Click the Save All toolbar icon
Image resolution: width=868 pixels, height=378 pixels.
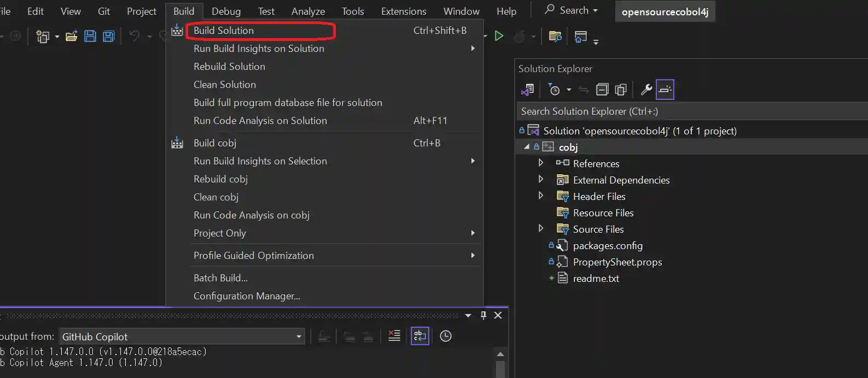[x=108, y=37]
